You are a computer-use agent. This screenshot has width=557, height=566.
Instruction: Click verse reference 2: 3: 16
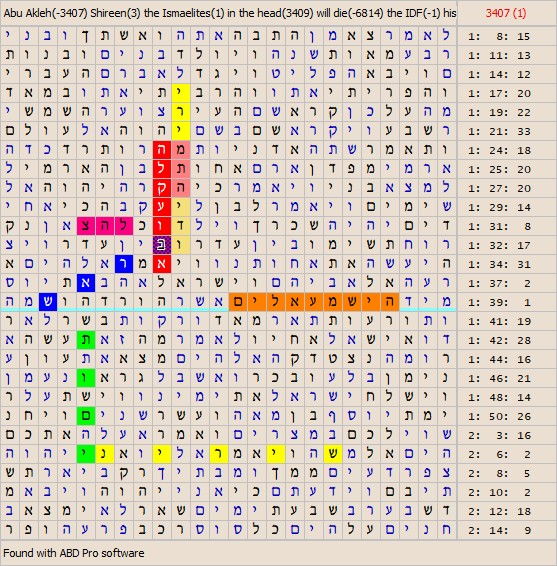[499, 435]
